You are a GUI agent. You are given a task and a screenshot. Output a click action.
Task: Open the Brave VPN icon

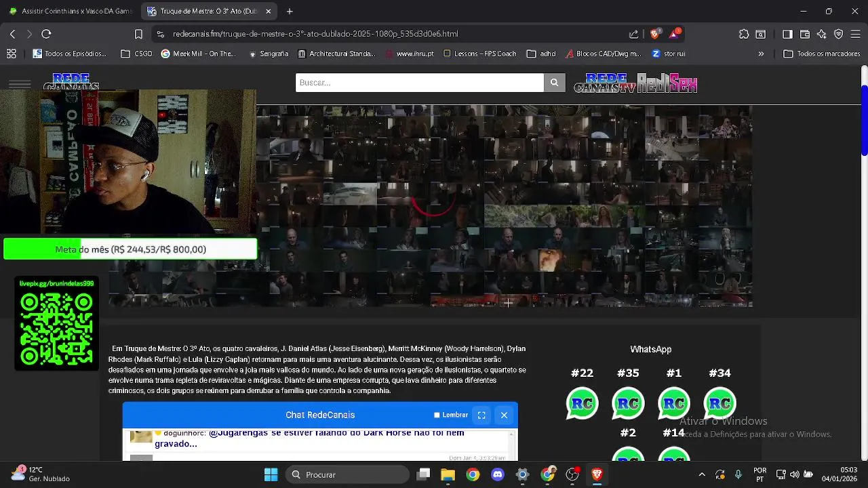839,34
